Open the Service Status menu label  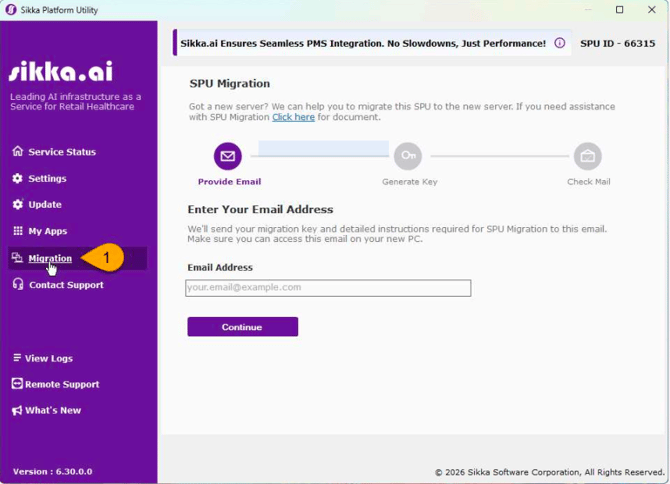click(x=62, y=152)
